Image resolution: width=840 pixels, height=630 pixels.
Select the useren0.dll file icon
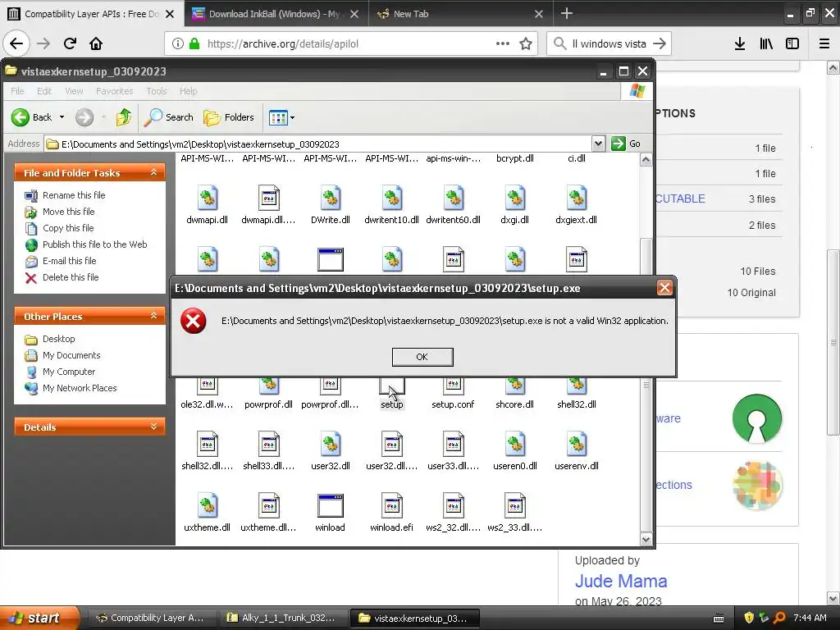(x=515, y=445)
